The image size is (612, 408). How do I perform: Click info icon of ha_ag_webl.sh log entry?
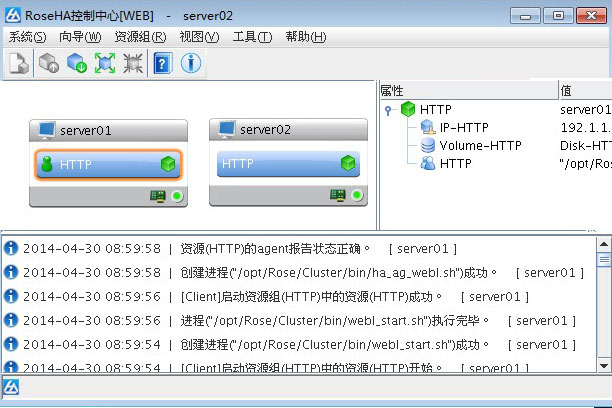(x=11, y=272)
